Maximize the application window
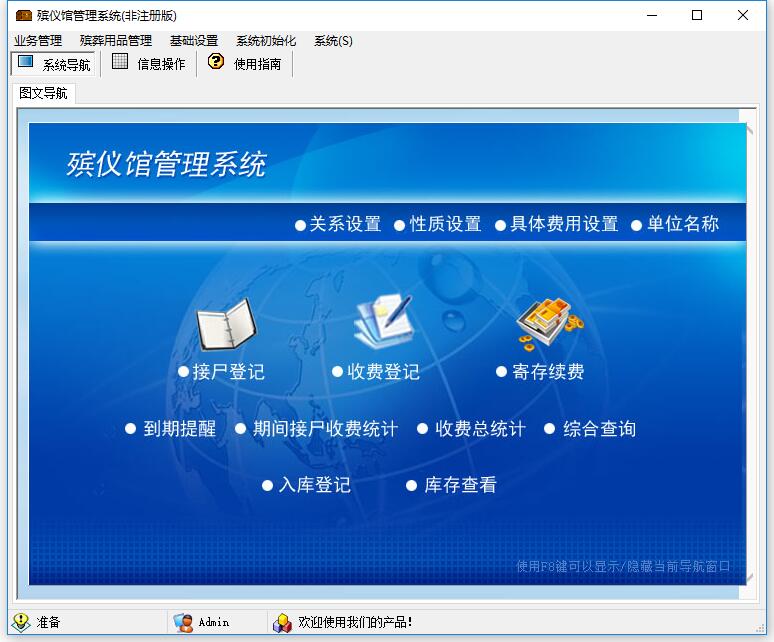Image resolution: width=774 pixels, height=642 pixels. point(697,15)
